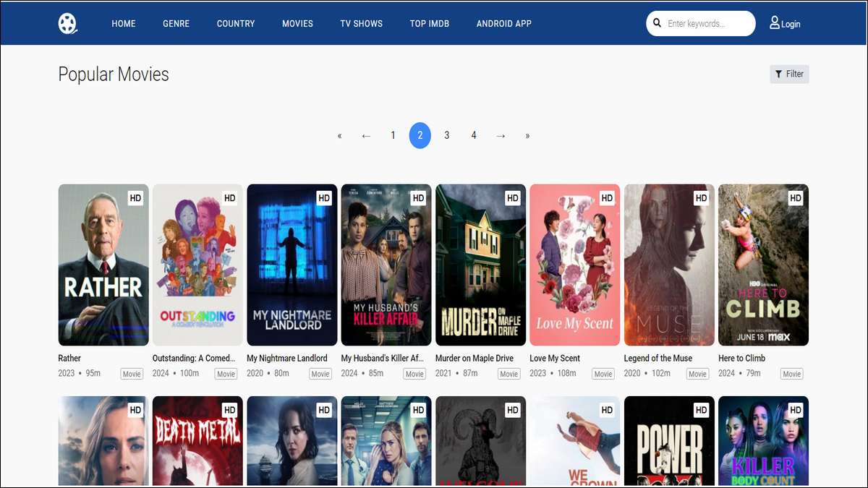The image size is (868, 488).
Task: Click the search magnifier icon
Action: coord(658,23)
